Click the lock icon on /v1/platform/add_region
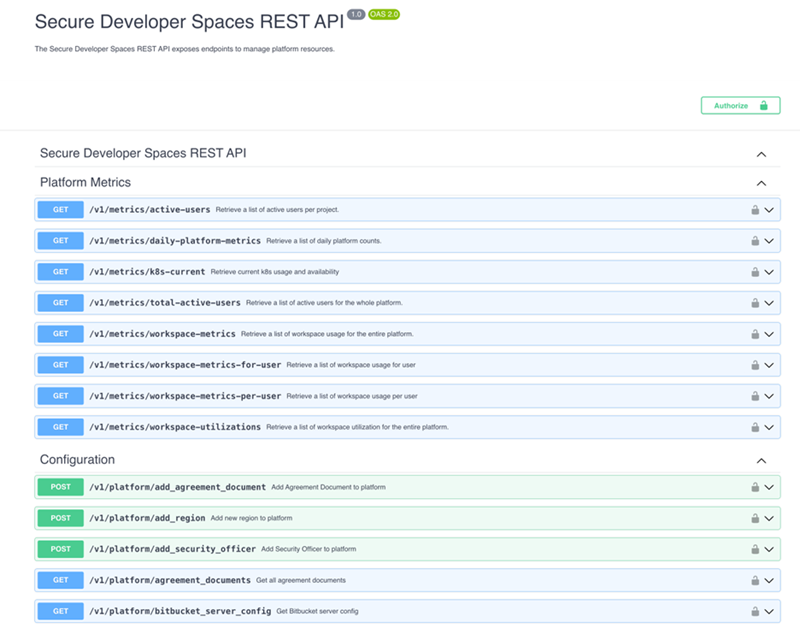Screen dimensions: 800x628 click(x=753, y=517)
